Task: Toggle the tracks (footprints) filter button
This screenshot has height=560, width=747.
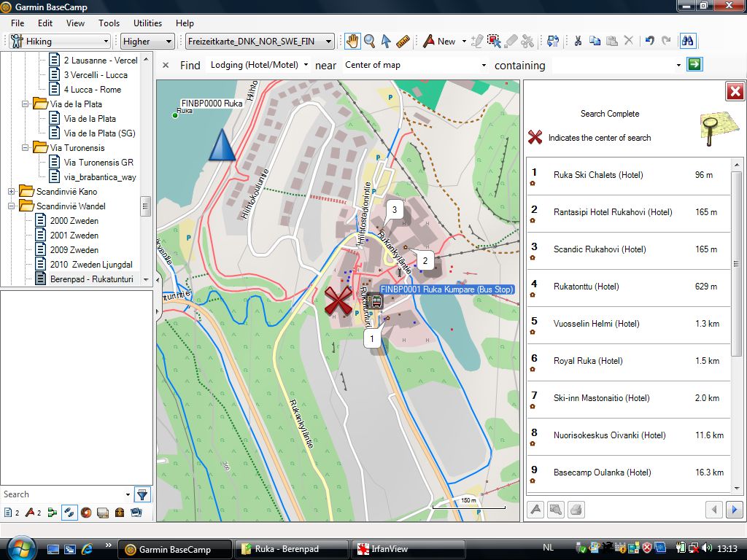Action: [70, 513]
